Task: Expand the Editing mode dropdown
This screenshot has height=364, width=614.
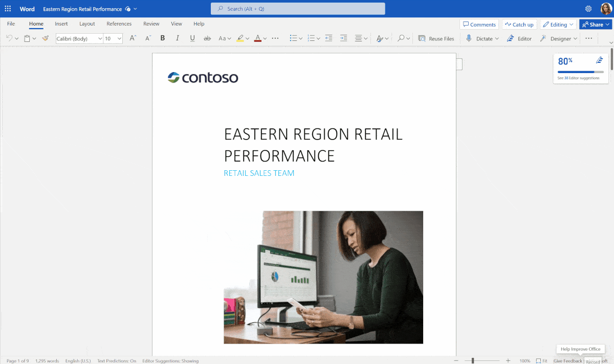Action: pyautogui.click(x=558, y=25)
